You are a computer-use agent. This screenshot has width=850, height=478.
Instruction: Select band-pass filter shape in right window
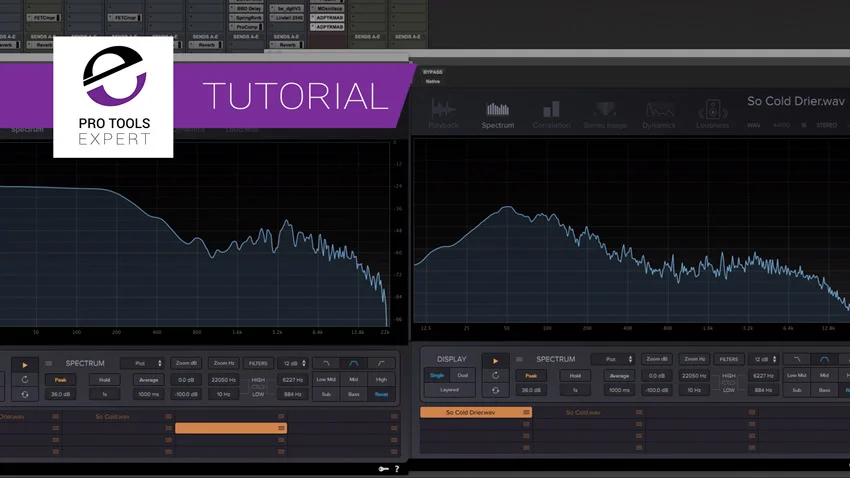(825, 359)
